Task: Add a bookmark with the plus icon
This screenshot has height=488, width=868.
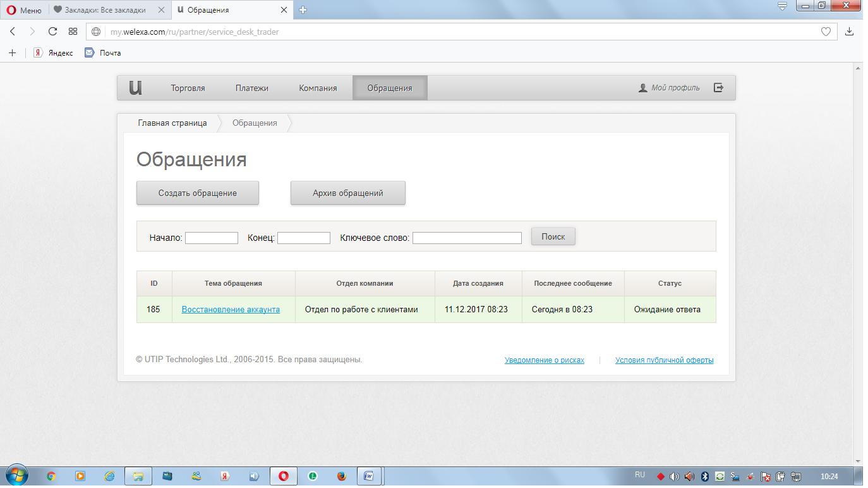Action: (x=12, y=53)
